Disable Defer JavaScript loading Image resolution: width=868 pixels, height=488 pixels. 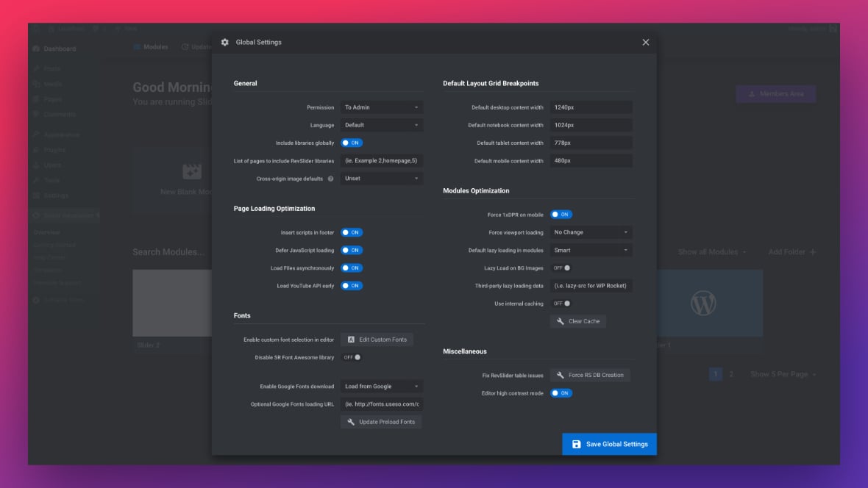pos(352,250)
